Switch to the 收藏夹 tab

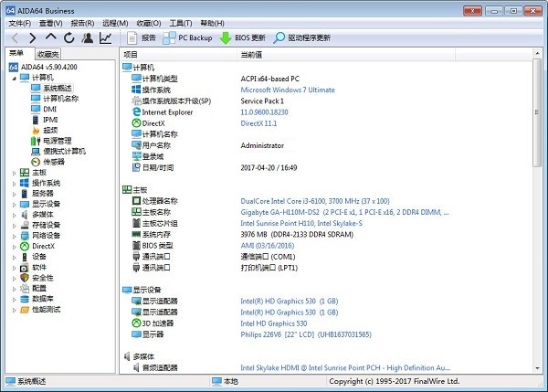click(x=48, y=55)
